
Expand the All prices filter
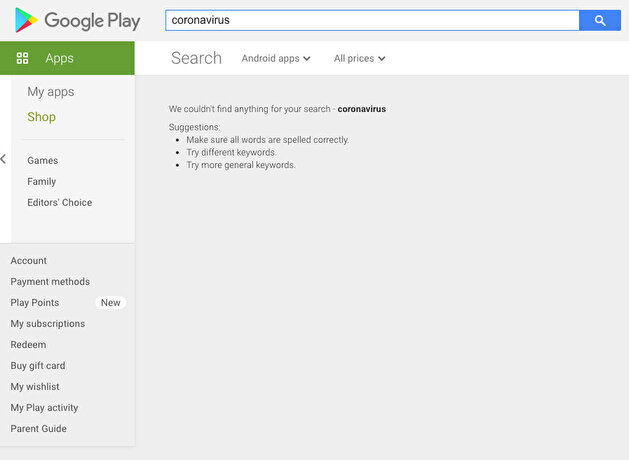359,59
